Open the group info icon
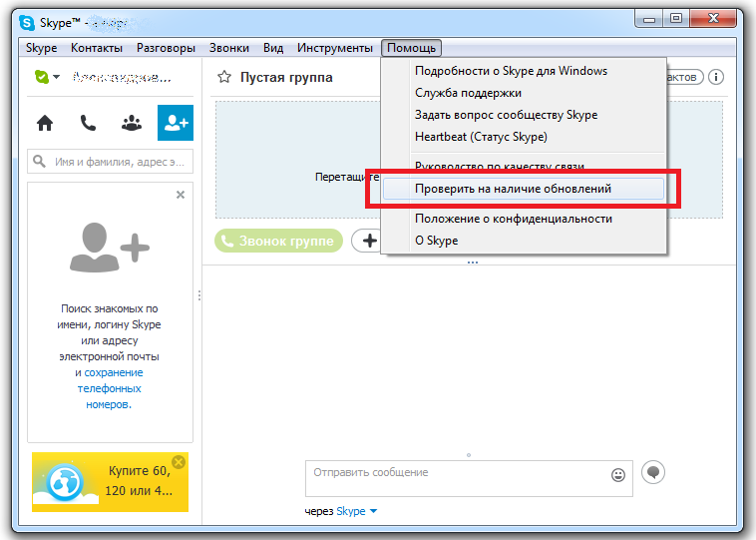Screen dimensions: 756x540 pos(716,77)
